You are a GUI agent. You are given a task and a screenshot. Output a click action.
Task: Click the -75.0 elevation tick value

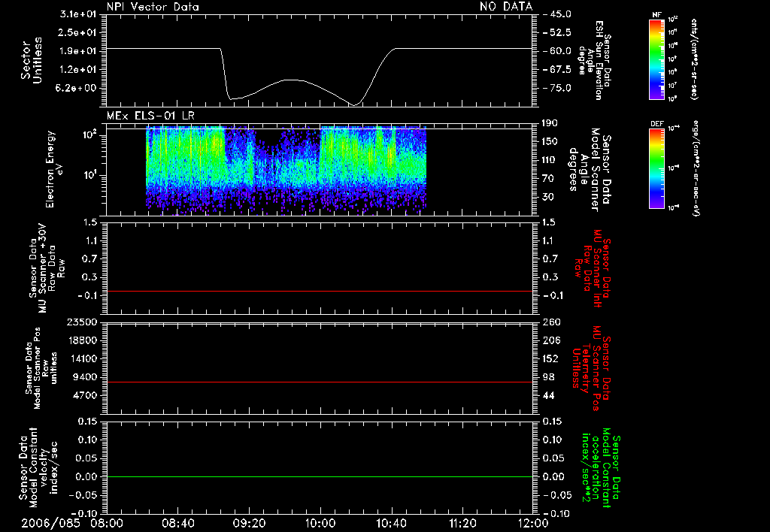pyautogui.click(x=557, y=88)
